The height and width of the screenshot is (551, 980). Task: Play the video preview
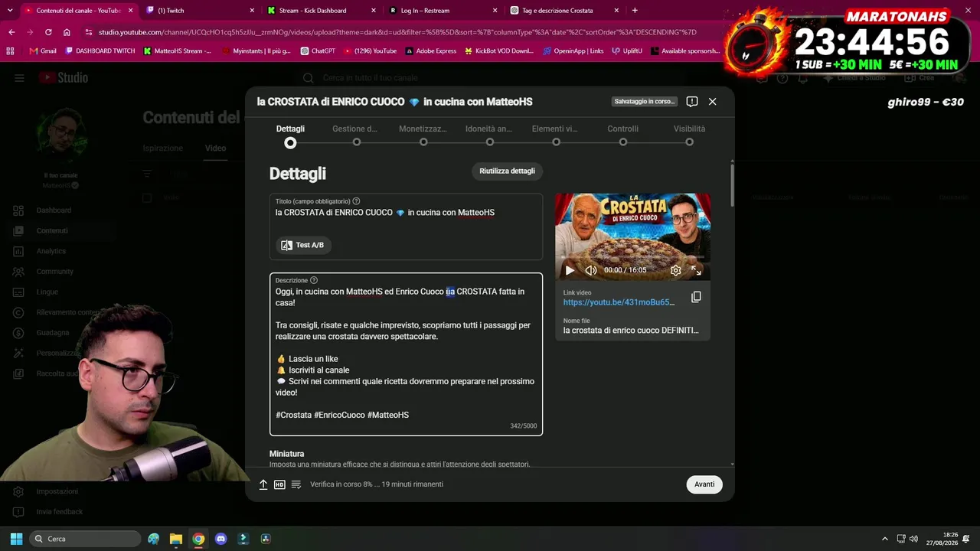570,270
